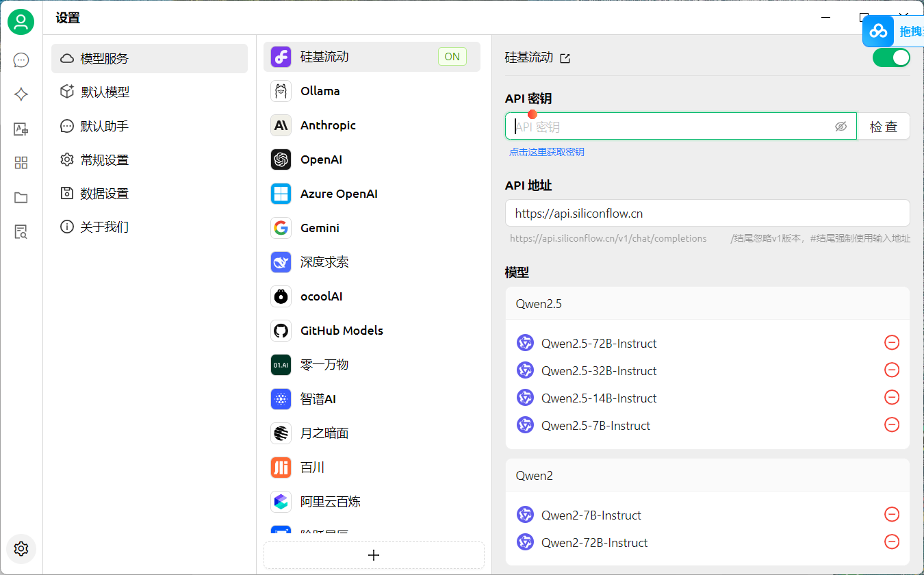Open the chat assistants sidebar icon

point(21,60)
